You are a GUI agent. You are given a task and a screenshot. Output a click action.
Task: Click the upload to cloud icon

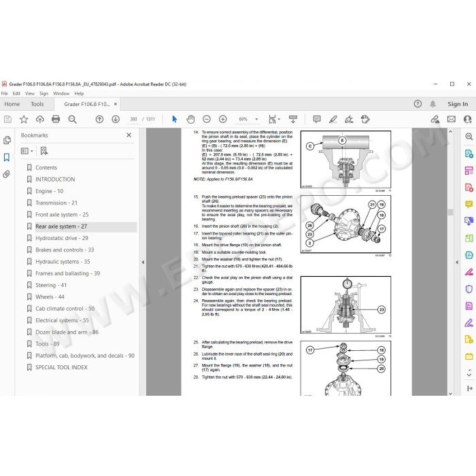[39, 119]
